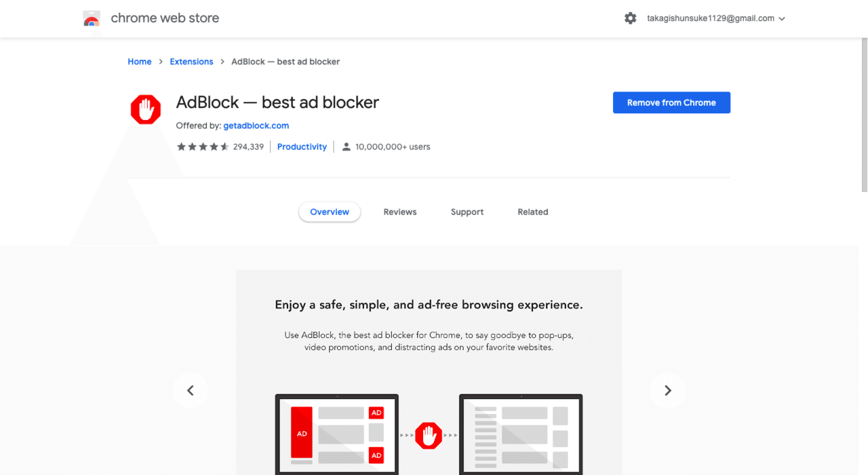Image resolution: width=868 pixels, height=475 pixels.
Task: Click the Chrome Web Store rainbow logo
Action: click(x=92, y=19)
